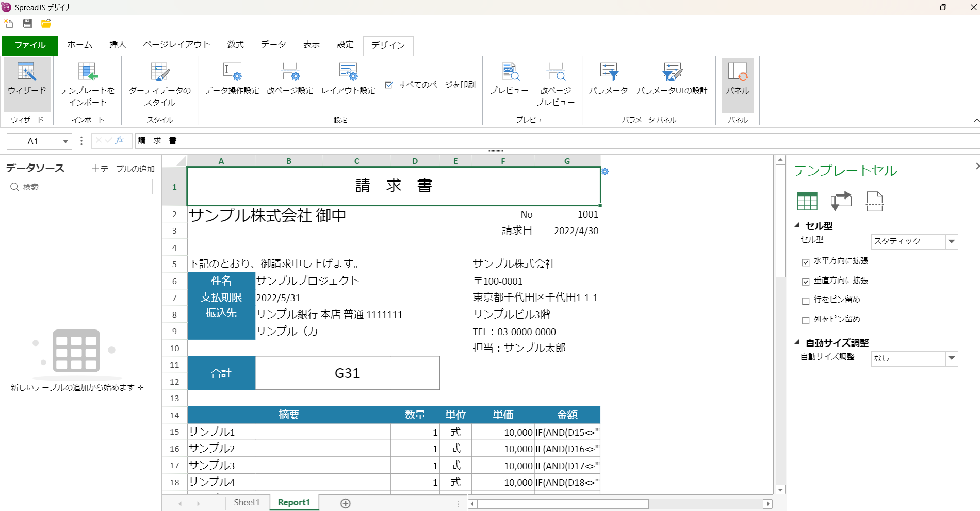Open the Name Box dropdown arrow
This screenshot has height=511, width=980.
click(66, 141)
